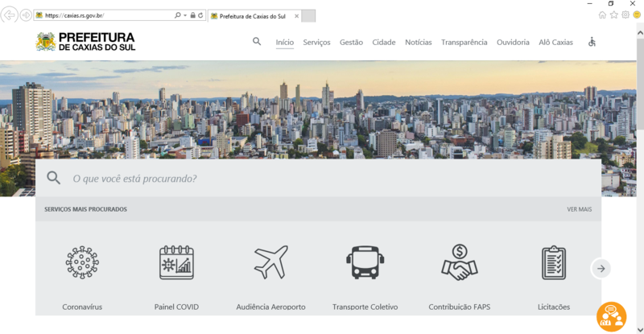This screenshot has width=644, height=334.
Task: Click the address bar search magnifier
Action: coord(177,15)
